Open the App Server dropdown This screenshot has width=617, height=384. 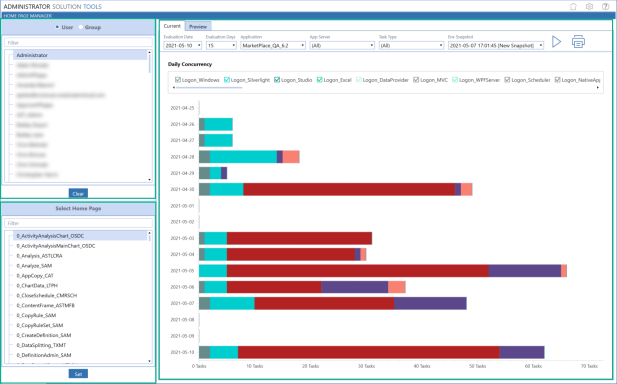pyautogui.click(x=342, y=46)
